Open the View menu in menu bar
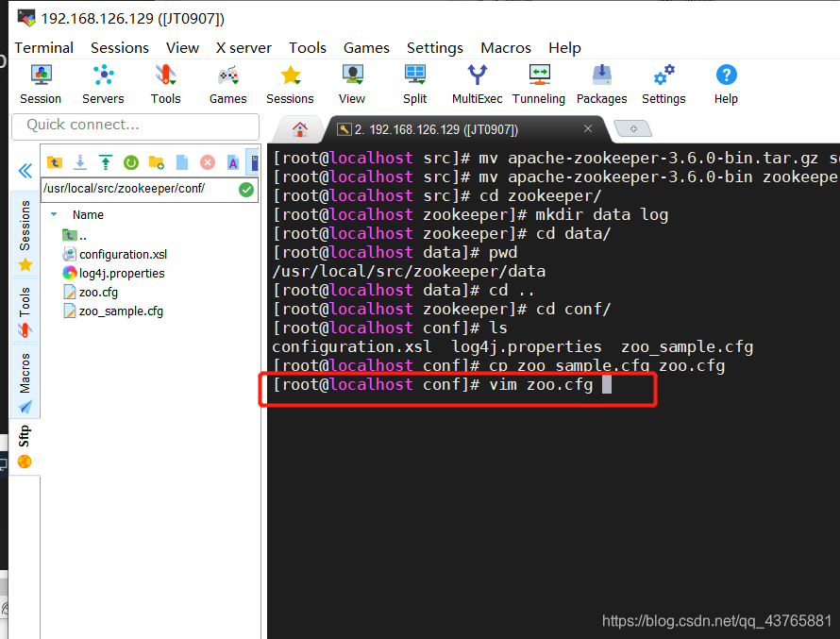 click(x=182, y=48)
